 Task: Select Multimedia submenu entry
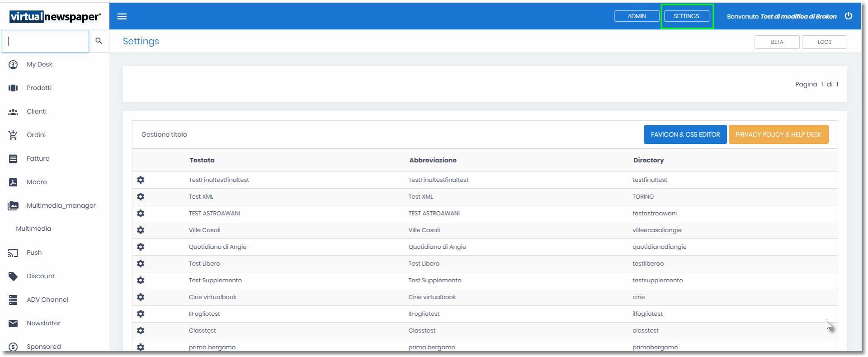pyautogui.click(x=33, y=229)
